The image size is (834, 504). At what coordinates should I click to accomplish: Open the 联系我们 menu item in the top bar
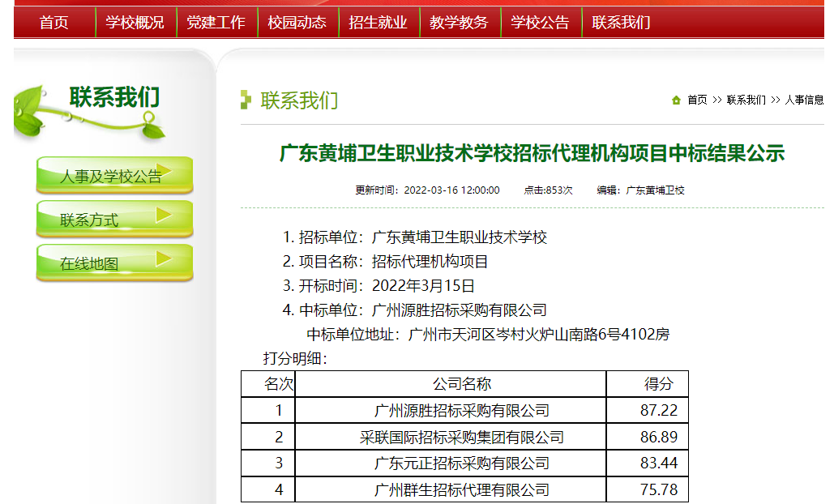point(621,23)
